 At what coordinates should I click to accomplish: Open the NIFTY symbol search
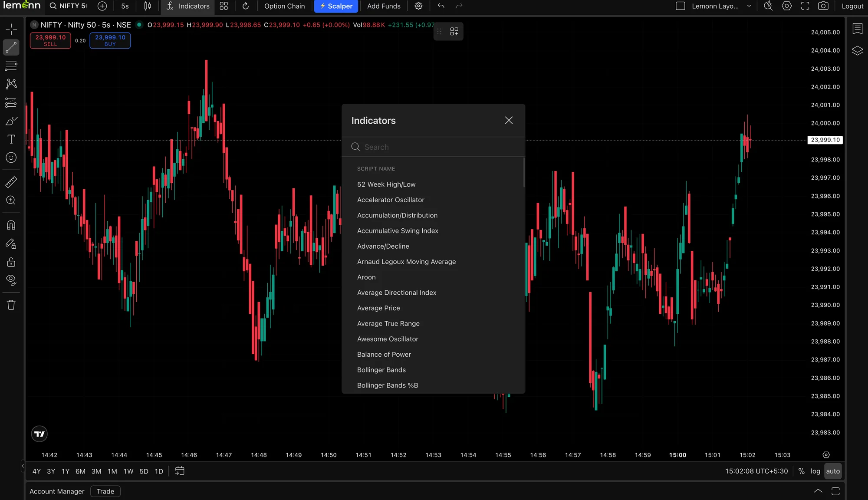tap(69, 6)
